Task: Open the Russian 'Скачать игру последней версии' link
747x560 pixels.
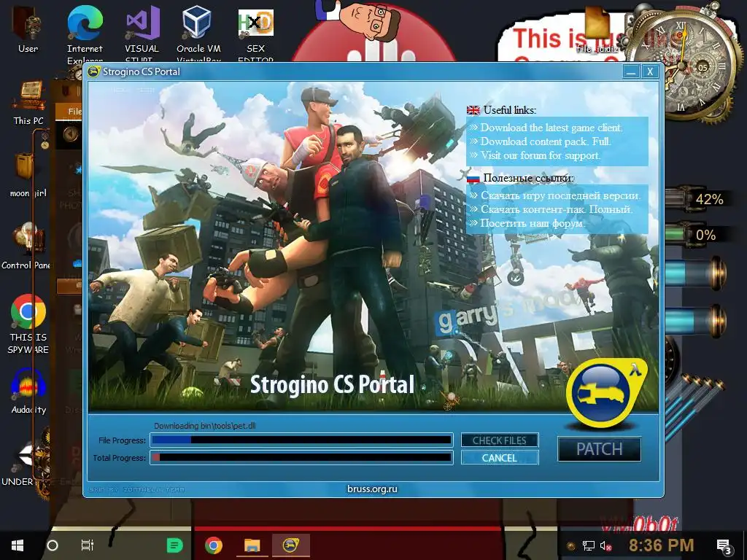Action: 561,195
